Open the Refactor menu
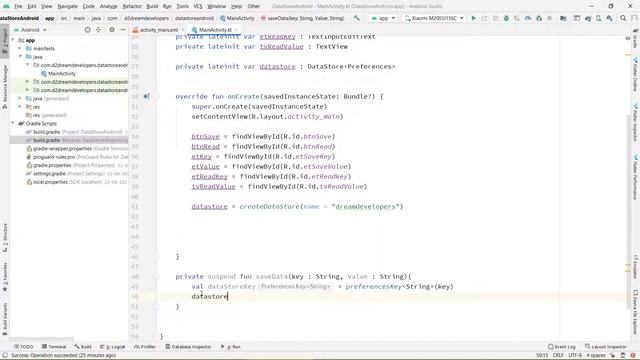The image size is (640, 360). pyautogui.click(x=132, y=6)
